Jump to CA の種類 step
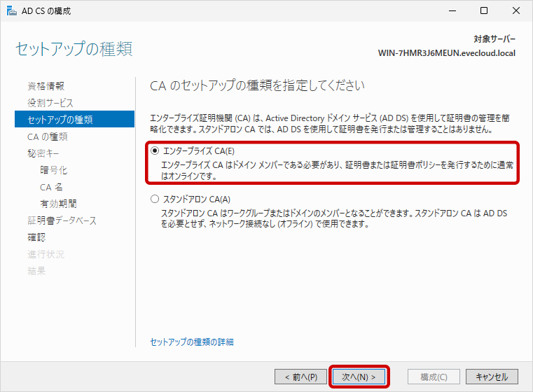 47,136
